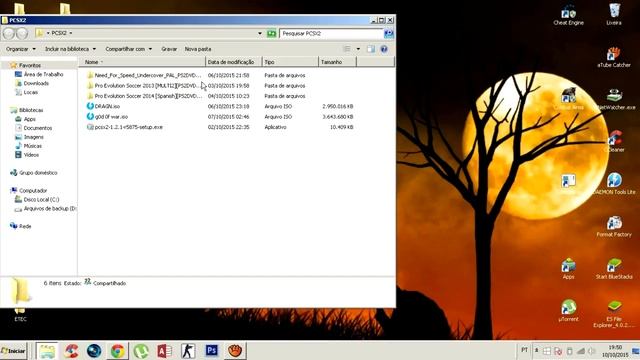The height and width of the screenshot is (360, 640).
Task: Open Chrome from the taskbar
Action: (x=118, y=351)
